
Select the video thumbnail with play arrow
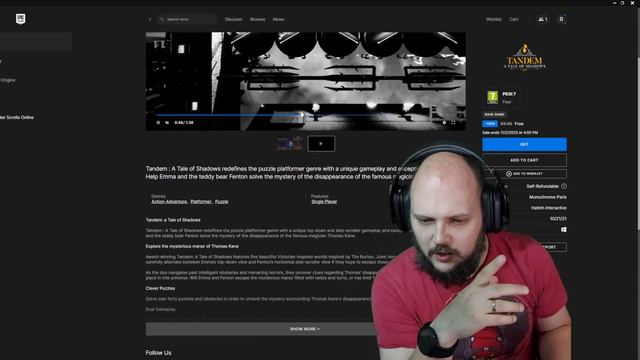(321, 144)
